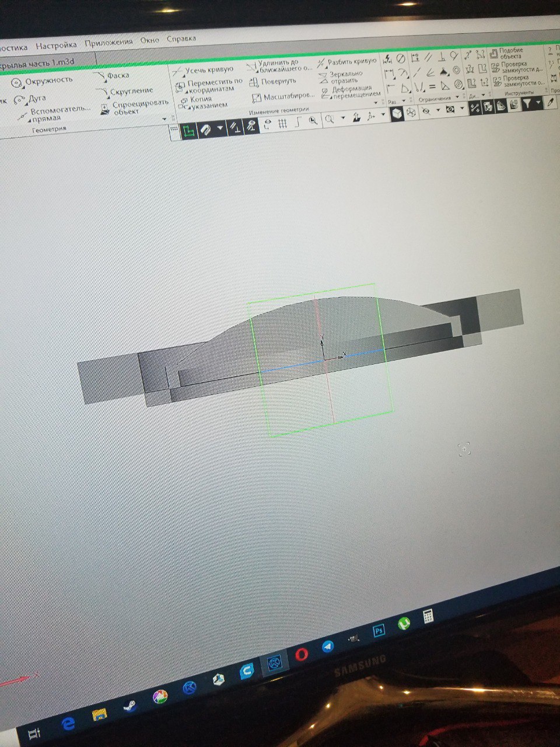Toggle sketch mode green icon

(188, 131)
